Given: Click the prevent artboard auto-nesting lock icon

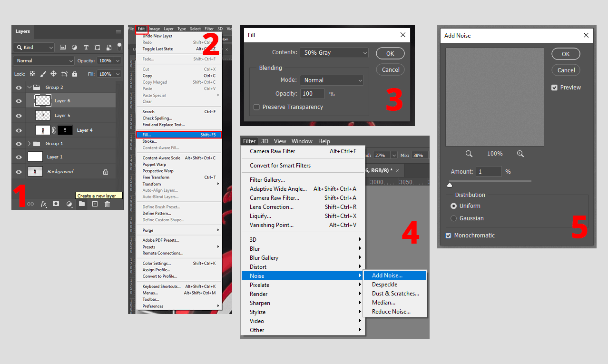Looking at the screenshot, I should 64,74.
